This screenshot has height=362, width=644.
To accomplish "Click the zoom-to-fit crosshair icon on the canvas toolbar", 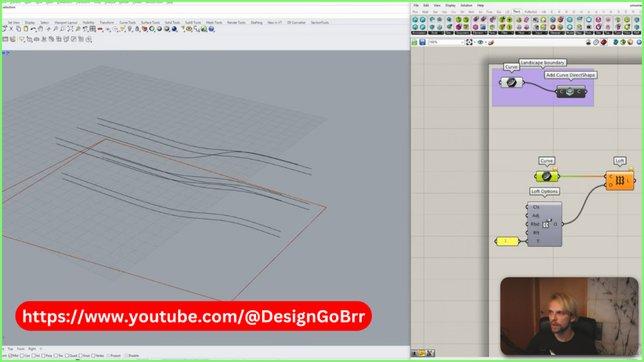I will [x=468, y=41].
